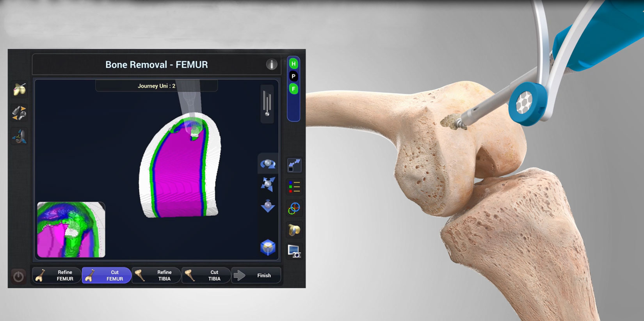Go to the Cut TIBIA step
The image size is (644, 321).
point(206,275)
